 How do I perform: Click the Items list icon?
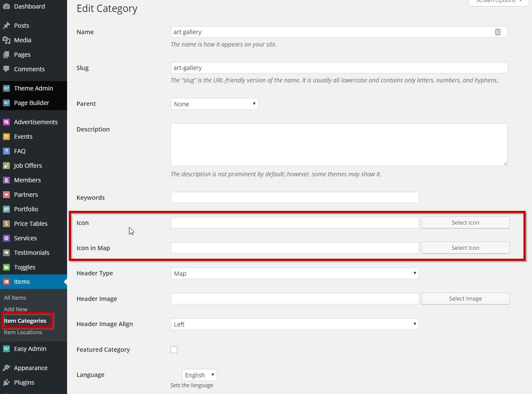tap(6, 282)
